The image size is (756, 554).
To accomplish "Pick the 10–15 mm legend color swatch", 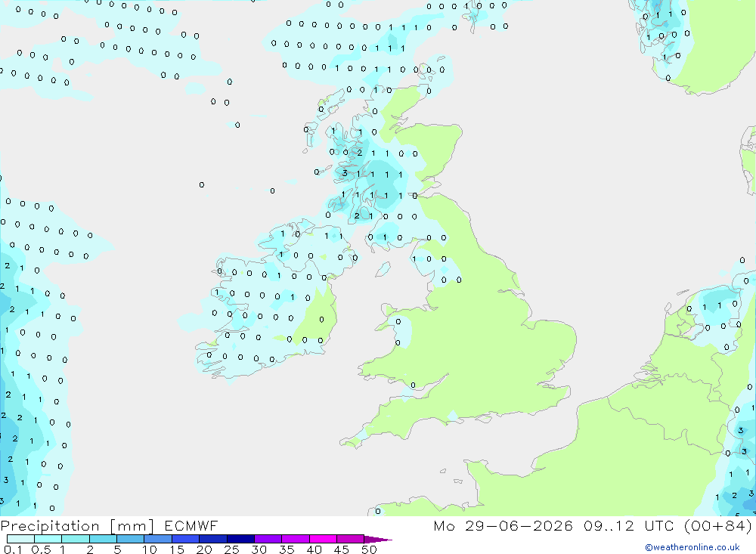I will [158, 539].
